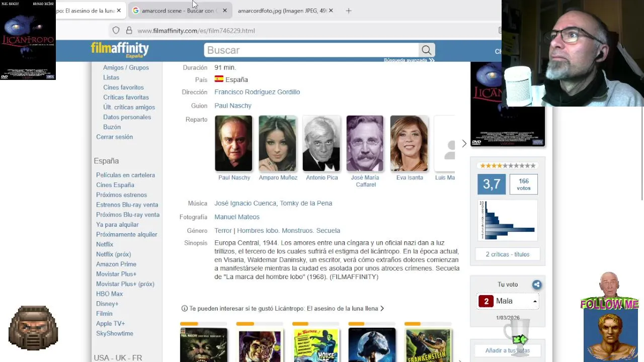This screenshot has height=362, width=644.
Task: Click the votes distribution histogram
Action: pos(507,220)
